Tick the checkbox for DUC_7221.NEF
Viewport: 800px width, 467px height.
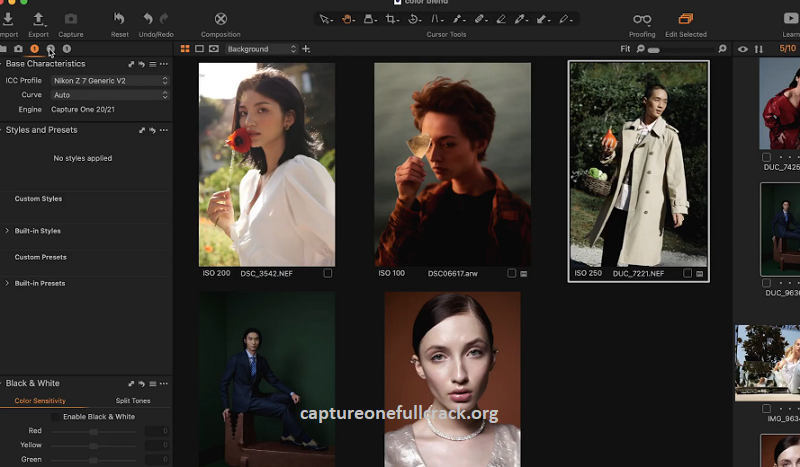coord(687,274)
